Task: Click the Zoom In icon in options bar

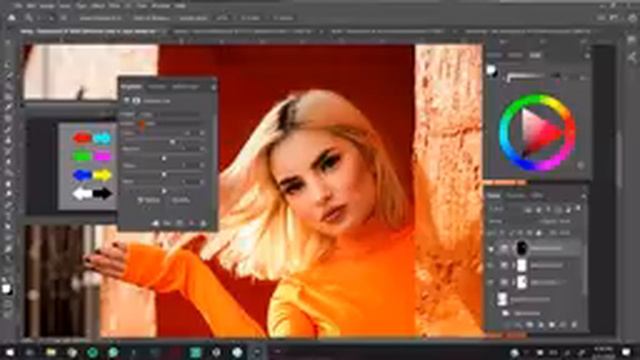Action: [51, 18]
